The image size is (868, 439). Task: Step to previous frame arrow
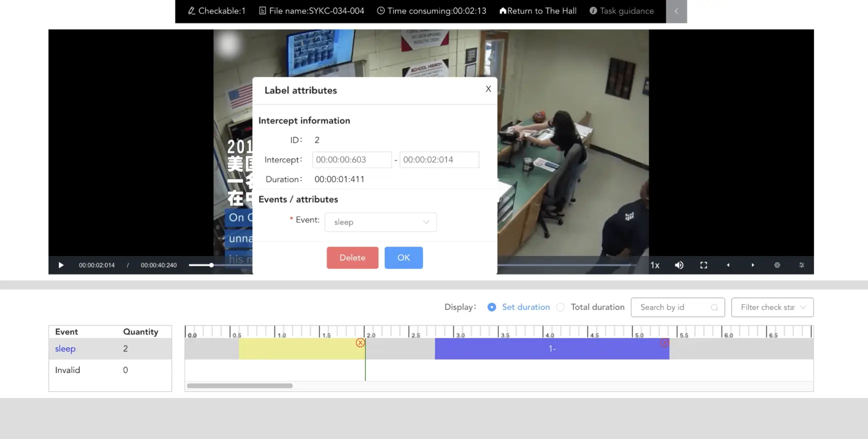[728, 265]
